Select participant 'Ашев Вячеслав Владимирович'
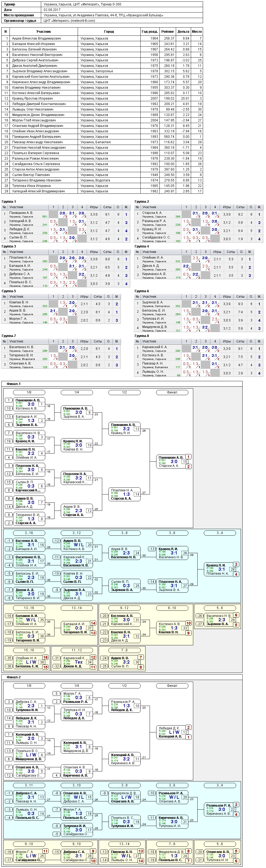Screen dimensions: 266x868 (36, 38)
